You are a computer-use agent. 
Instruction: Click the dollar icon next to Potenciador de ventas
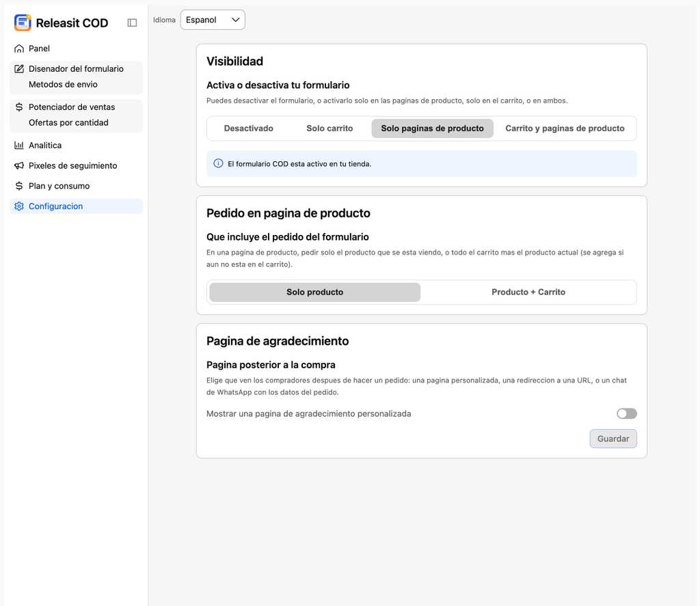(x=19, y=107)
